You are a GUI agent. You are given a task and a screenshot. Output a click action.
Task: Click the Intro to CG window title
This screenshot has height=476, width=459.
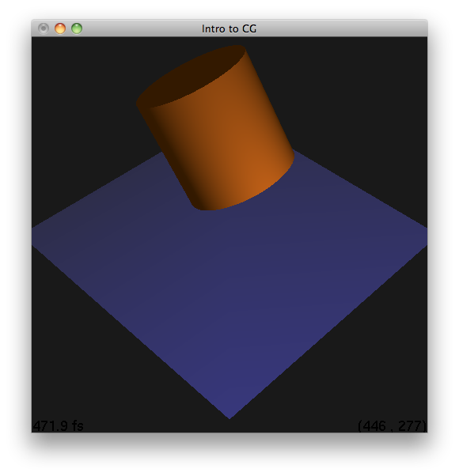(229, 28)
